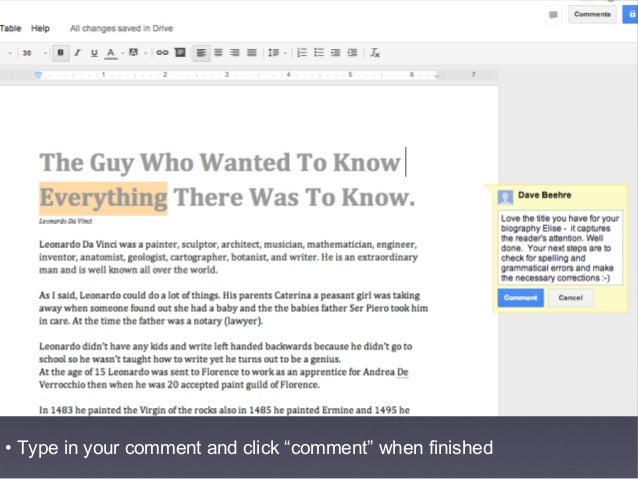The width and height of the screenshot is (638, 479).
Task: Clear formatting with the Tx icon
Action: (x=375, y=52)
